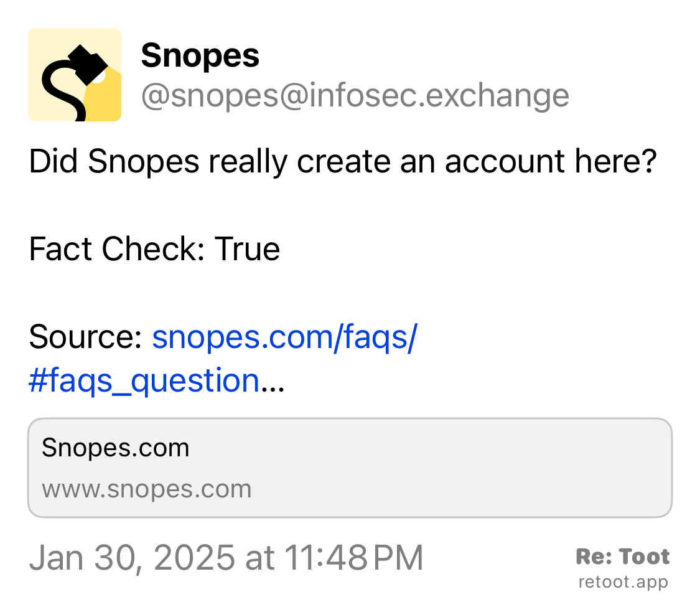The width and height of the screenshot is (700, 607).
Task: Click the ellipsis after the truncated link
Action: (273, 381)
